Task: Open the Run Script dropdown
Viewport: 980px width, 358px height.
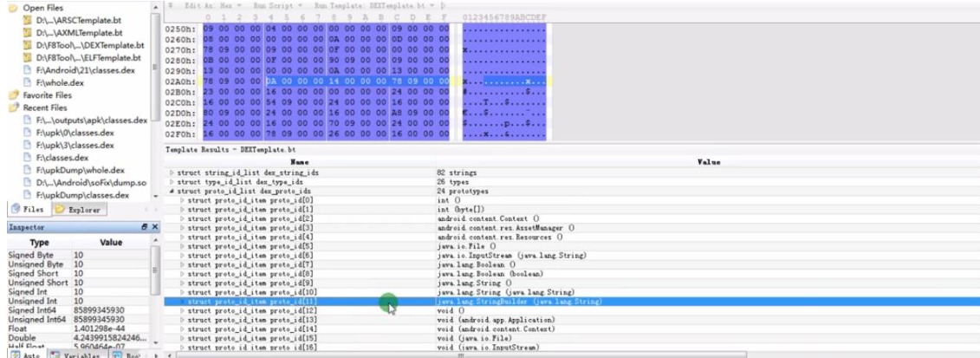Action: tap(280, 5)
